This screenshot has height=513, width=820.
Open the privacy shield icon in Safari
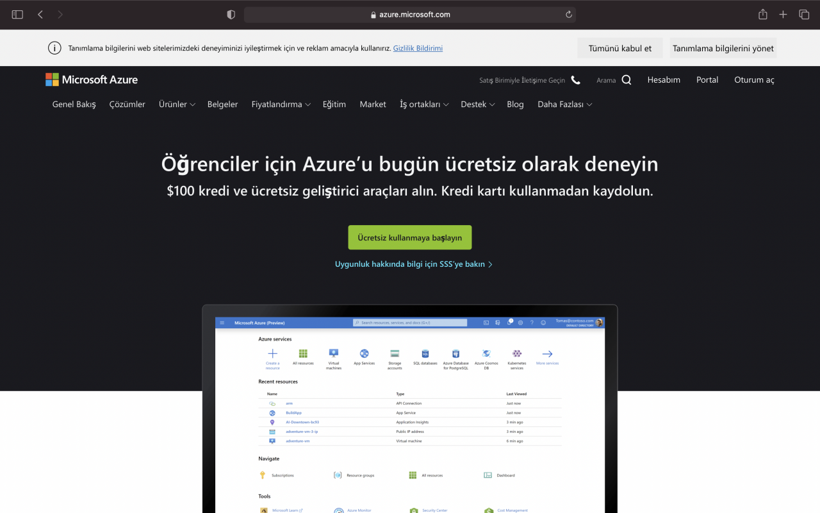tap(231, 15)
